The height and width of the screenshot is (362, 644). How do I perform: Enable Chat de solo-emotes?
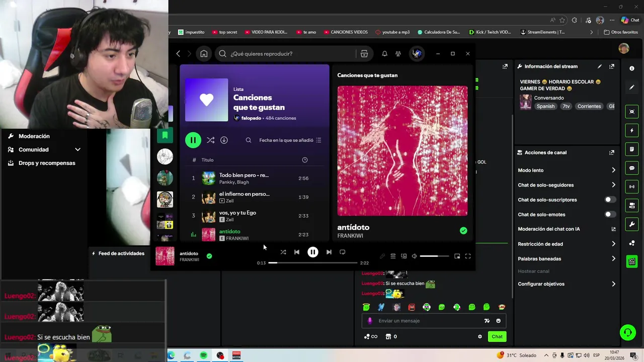click(610, 214)
